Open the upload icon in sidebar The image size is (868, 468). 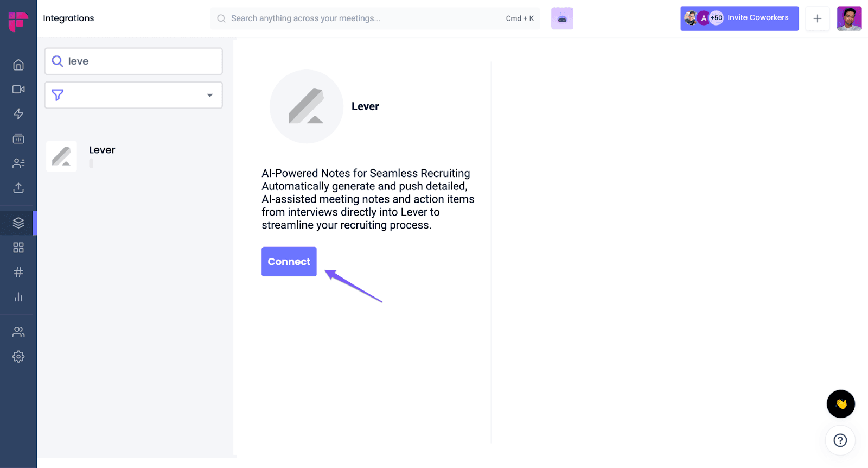pos(18,188)
